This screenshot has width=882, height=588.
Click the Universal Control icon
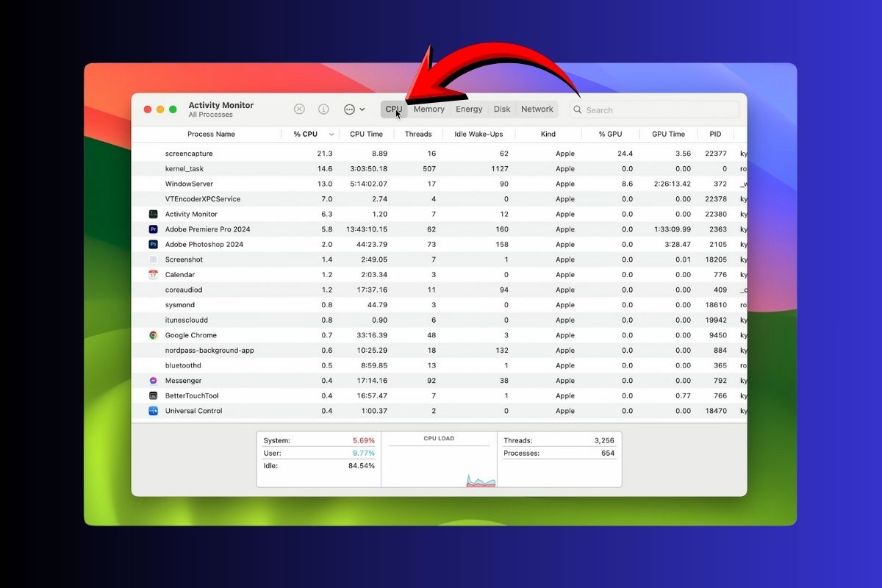(153, 411)
